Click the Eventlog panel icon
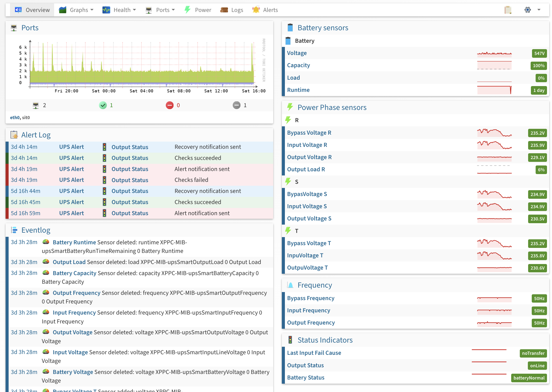This screenshot has width=552, height=392. coord(14,230)
